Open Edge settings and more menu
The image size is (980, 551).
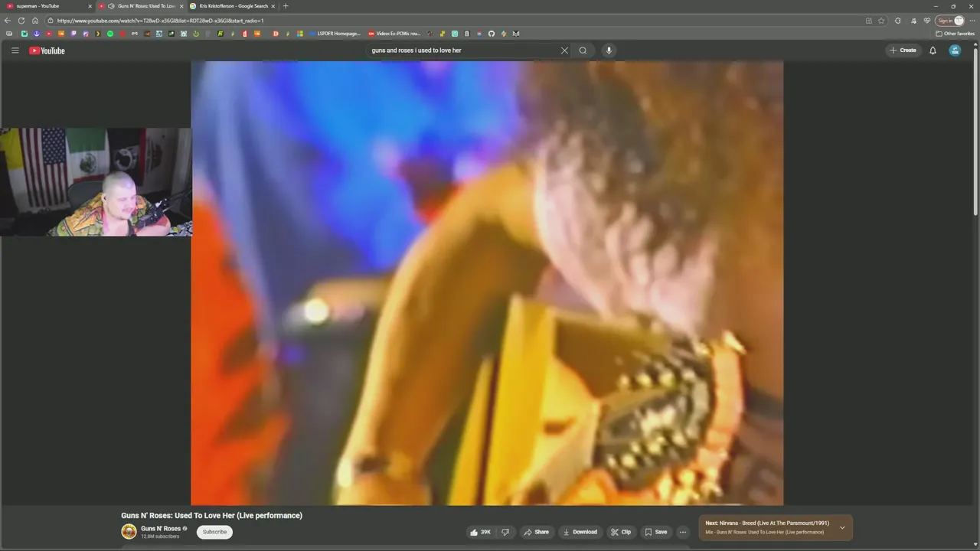(972, 21)
